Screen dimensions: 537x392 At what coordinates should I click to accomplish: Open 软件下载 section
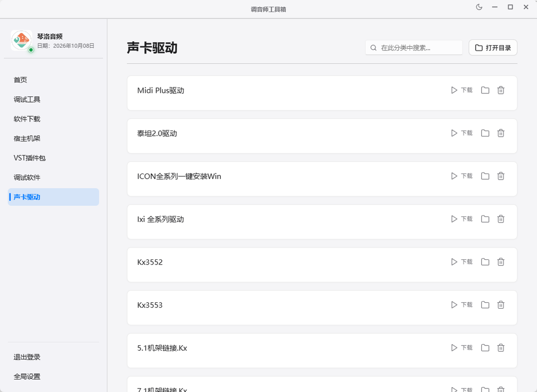click(x=53, y=119)
